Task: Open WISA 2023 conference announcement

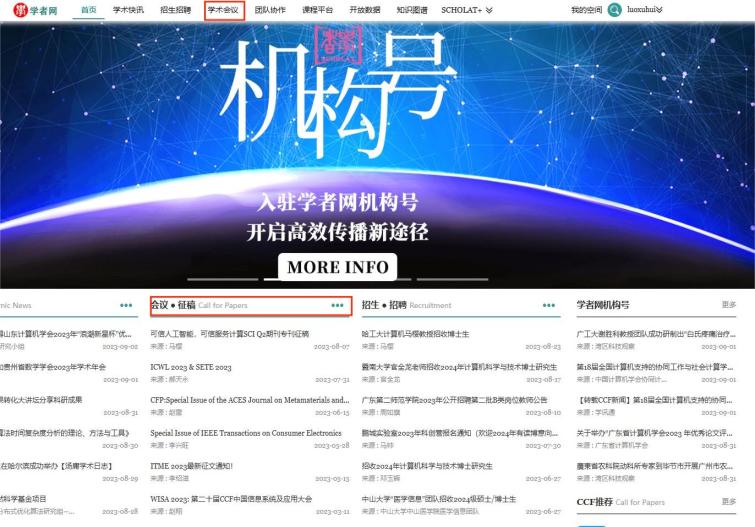Action: tap(230, 498)
